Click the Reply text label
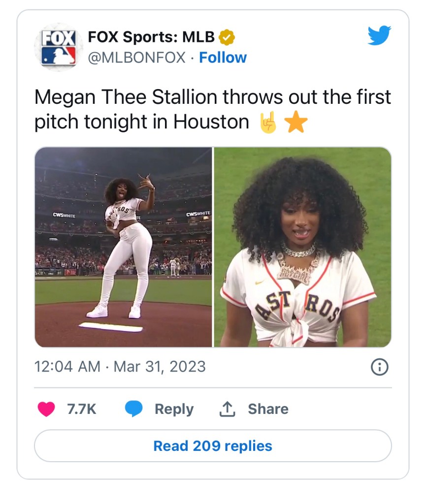Viewport: 426px width, 504px height. 174,409
